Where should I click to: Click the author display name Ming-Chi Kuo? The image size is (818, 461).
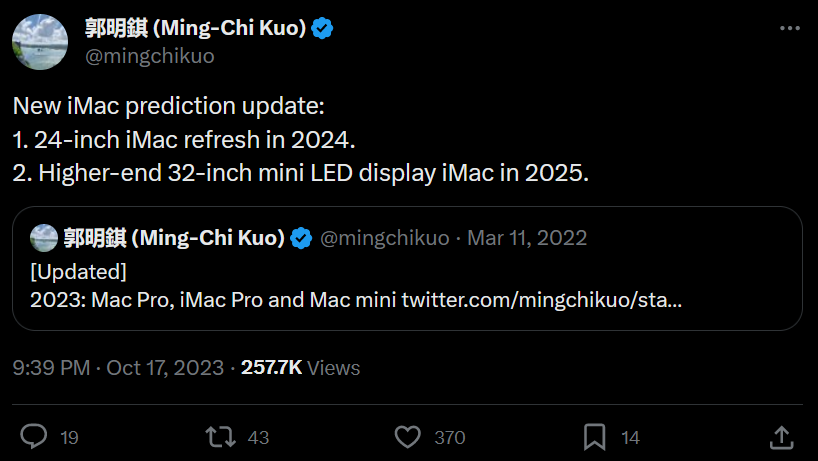coord(195,28)
